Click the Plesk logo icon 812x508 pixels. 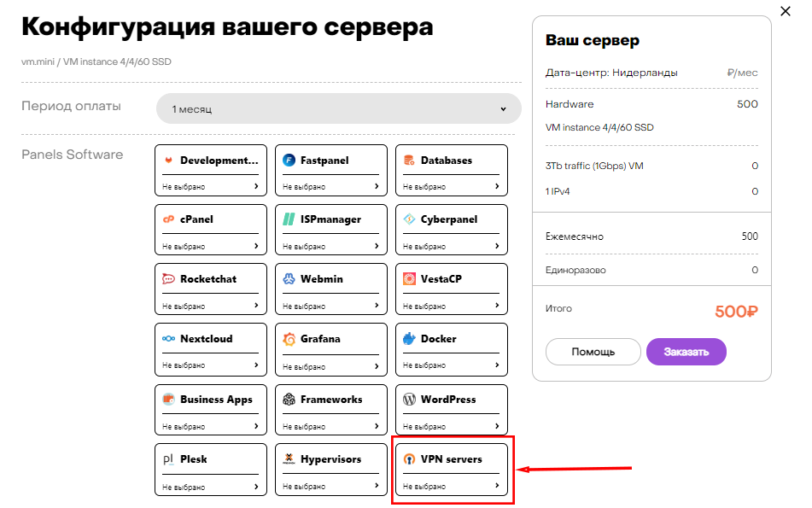point(168,458)
